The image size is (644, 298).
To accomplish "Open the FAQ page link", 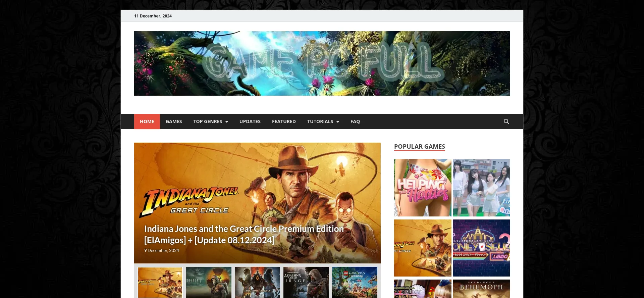I will [355, 121].
